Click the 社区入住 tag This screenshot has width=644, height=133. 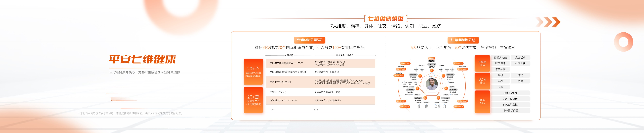pos(520,63)
